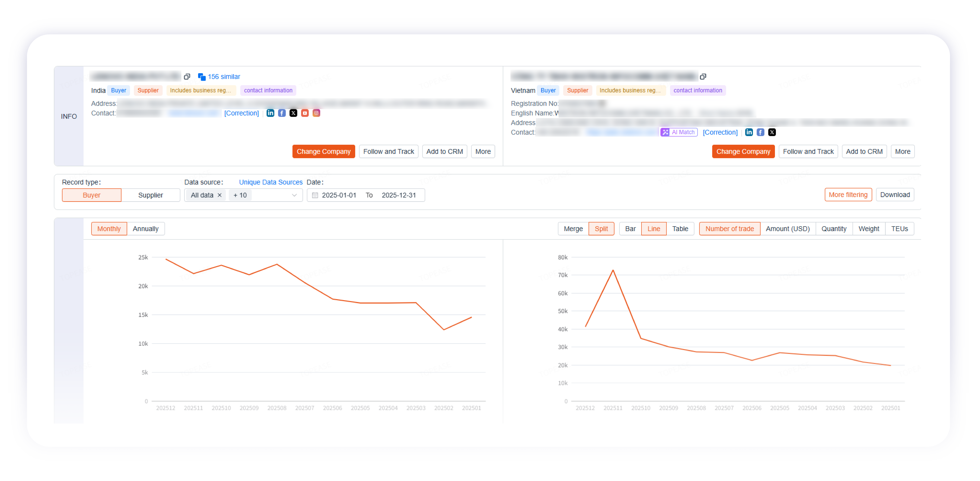Open India company YouTube icon

coord(305,113)
